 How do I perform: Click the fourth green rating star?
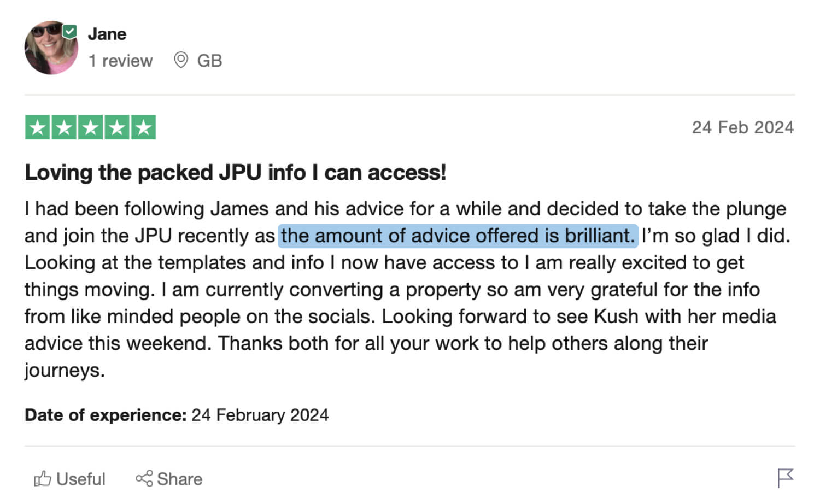[x=116, y=127]
